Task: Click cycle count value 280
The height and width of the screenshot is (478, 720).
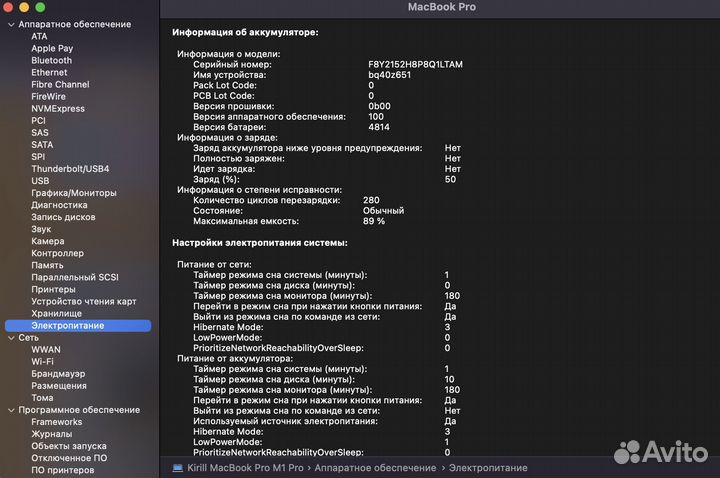Action: click(x=371, y=200)
